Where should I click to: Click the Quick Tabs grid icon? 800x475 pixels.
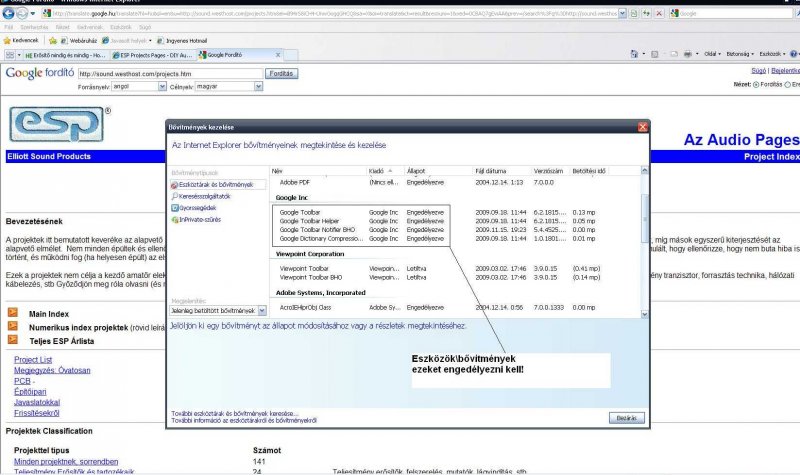tap(10, 55)
